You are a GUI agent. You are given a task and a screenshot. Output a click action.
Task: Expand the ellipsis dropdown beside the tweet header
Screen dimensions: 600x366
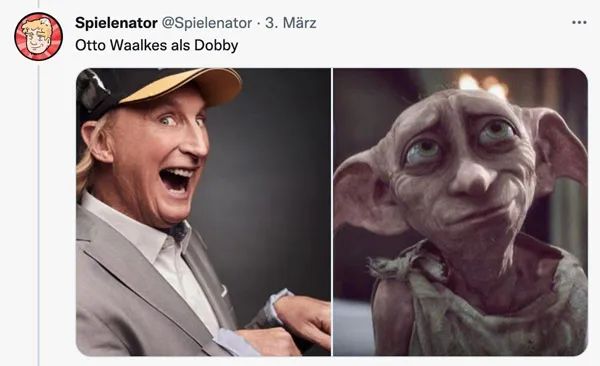click(x=579, y=23)
